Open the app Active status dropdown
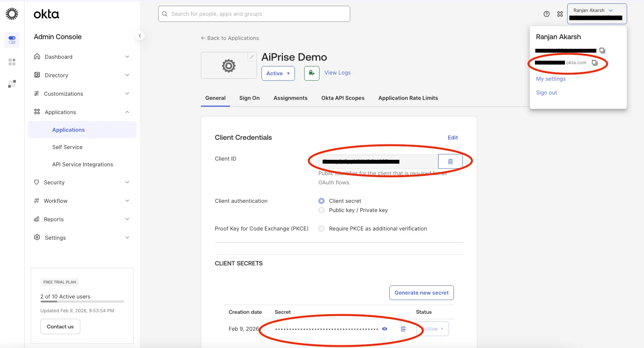The image size is (644, 348). (x=278, y=73)
